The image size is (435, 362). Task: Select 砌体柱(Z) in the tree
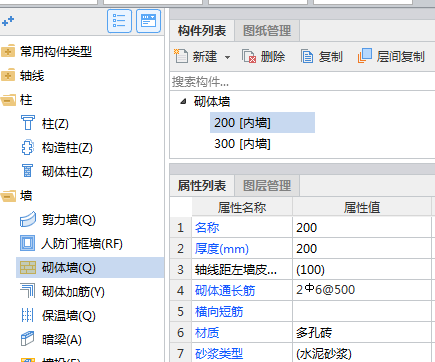coord(67,172)
